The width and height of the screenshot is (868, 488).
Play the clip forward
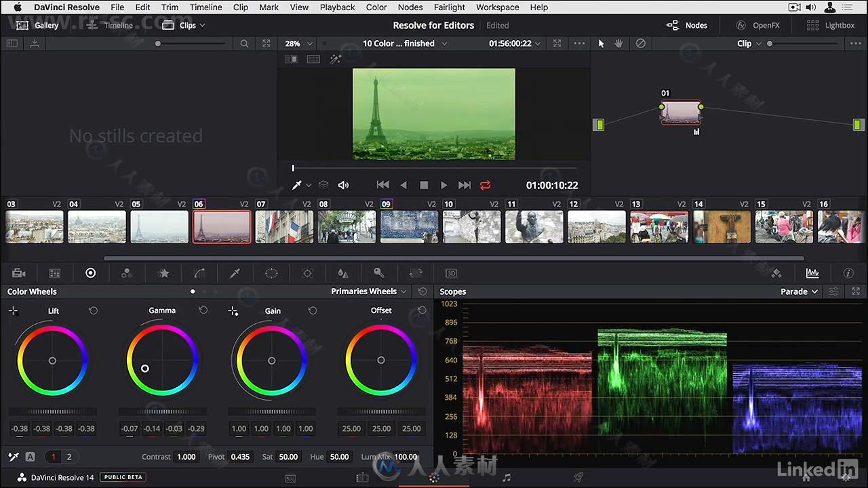pyautogui.click(x=443, y=185)
